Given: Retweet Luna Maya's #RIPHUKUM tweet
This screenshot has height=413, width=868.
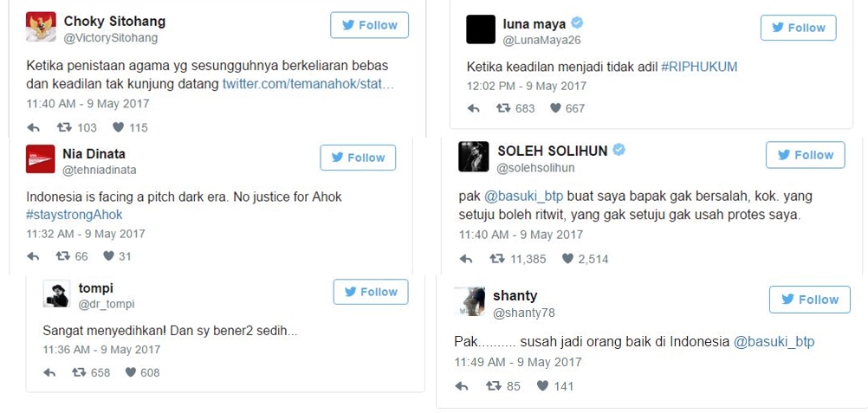Looking at the screenshot, I should tap(504, 108).
